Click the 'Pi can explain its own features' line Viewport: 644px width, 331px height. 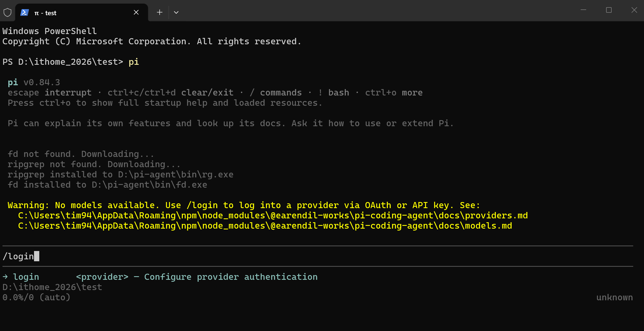(231, 123)
